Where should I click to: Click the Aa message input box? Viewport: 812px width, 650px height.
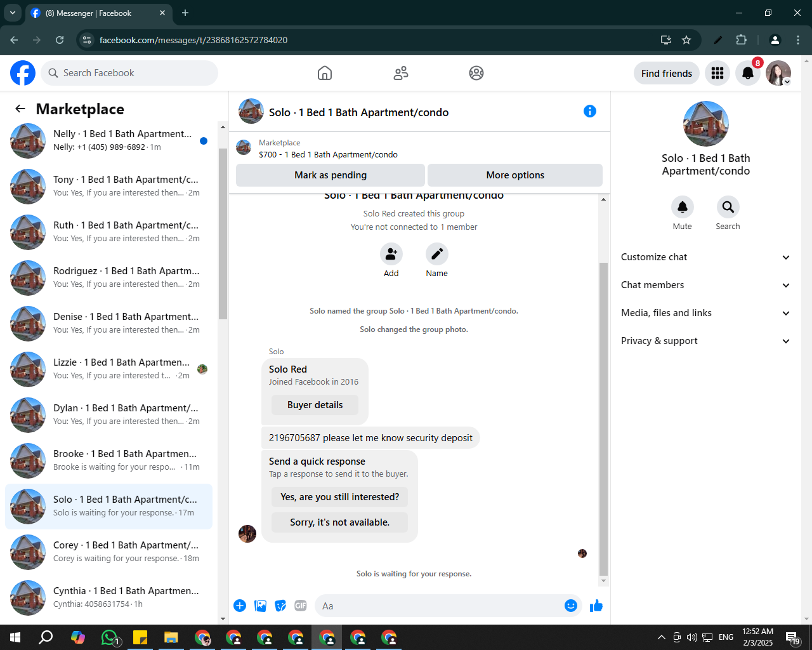[441, 606]
